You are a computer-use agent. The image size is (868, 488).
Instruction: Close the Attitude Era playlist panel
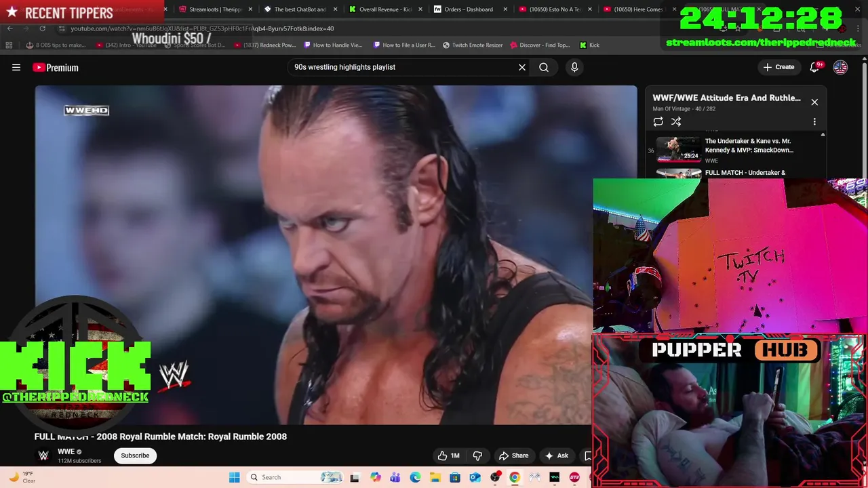pos(814,102)
